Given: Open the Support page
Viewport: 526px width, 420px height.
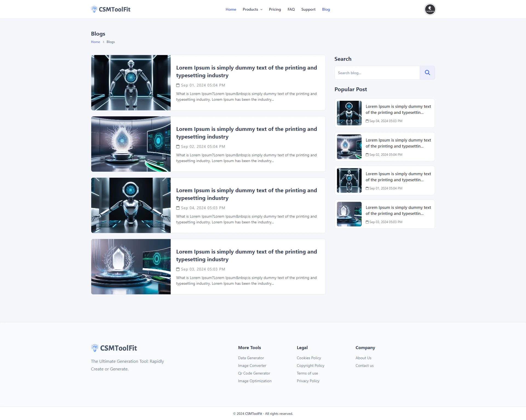Looking at the screenshot, I should tap(308, 9).
